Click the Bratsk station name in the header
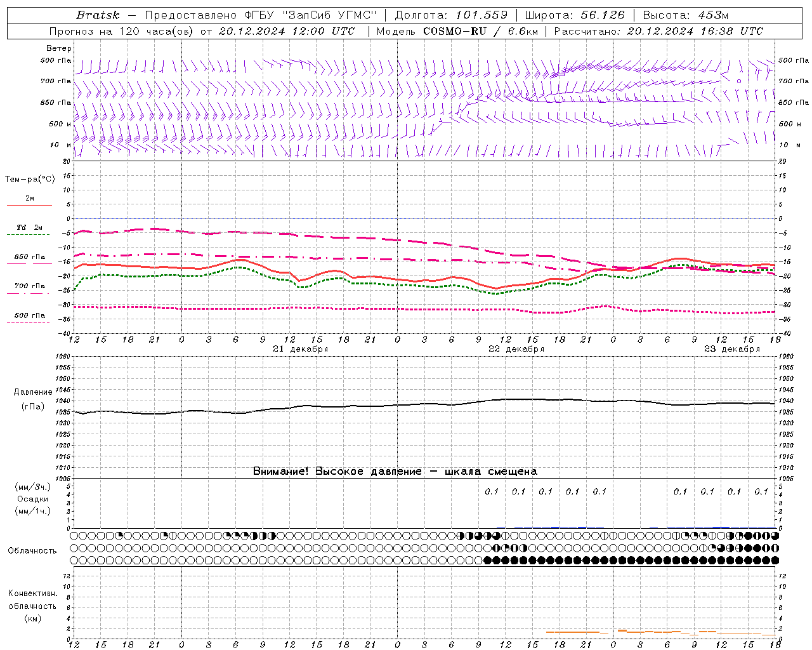Screen dimensions: 812x650 click(x=98, y=15)
